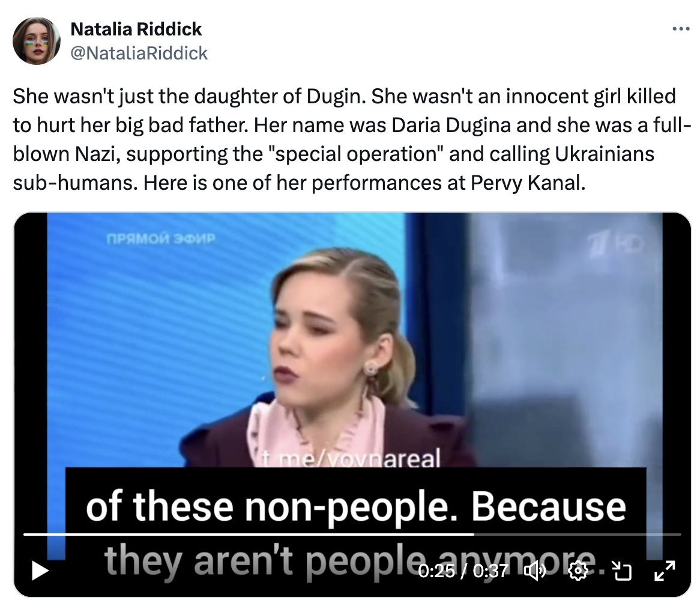Click the 'of these non-people' subtitle caption
The width and height of the screenshot is (700, 609).
point(356,507)
